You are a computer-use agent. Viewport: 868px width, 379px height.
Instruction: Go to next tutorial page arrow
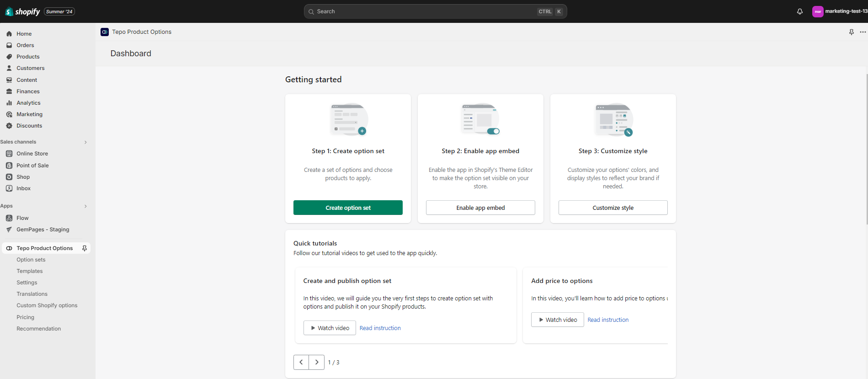317,362
